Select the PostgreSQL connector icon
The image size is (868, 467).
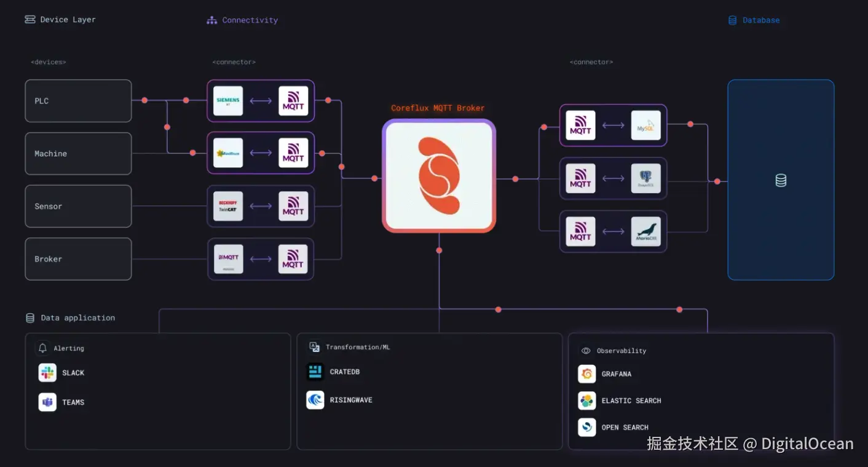[x=645, y=178]
